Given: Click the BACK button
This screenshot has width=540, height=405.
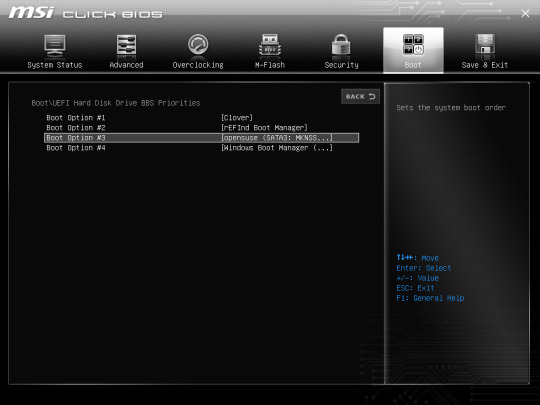Looking at the screenshot, I should click(360, 96).
